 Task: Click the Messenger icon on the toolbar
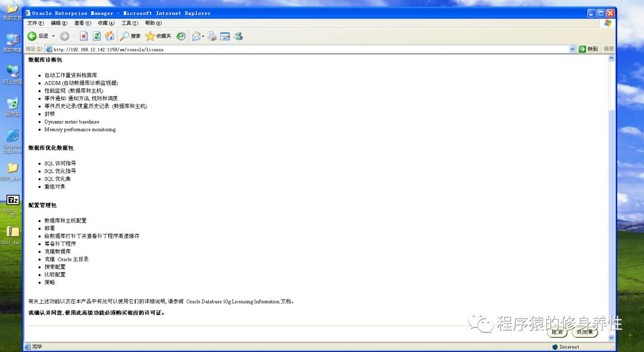coord(238,36)
